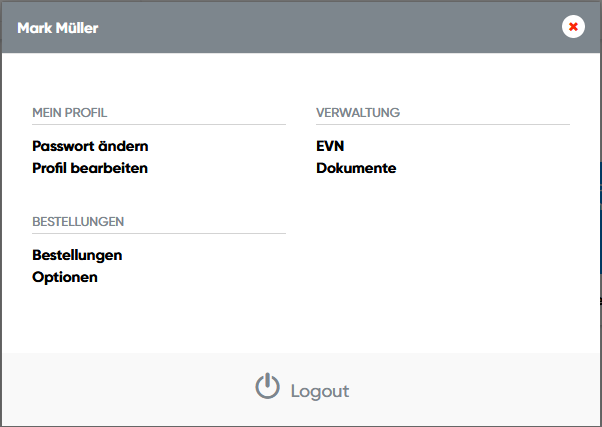Click the Mark Müller title text

[58, 27]
